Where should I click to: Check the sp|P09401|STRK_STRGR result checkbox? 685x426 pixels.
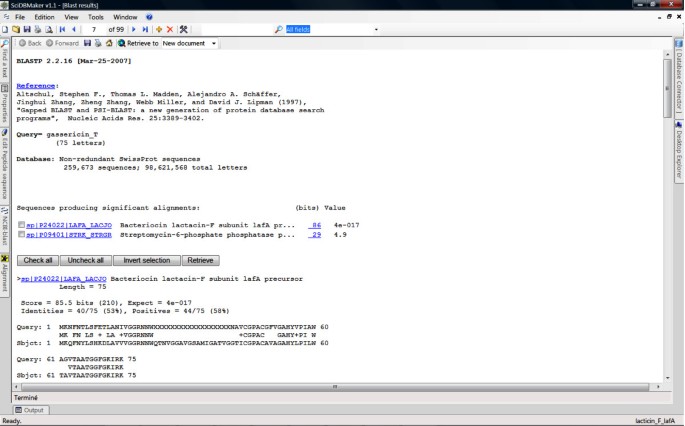click(x=22, y=237)
